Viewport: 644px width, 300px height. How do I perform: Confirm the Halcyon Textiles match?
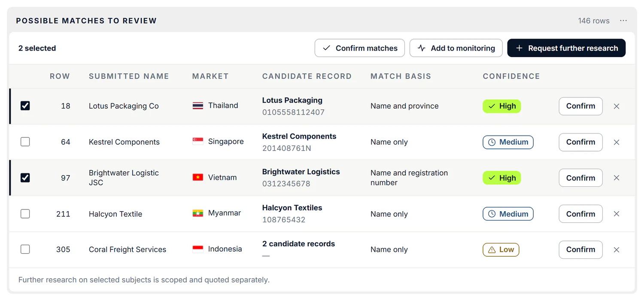[x=580, y=214]
